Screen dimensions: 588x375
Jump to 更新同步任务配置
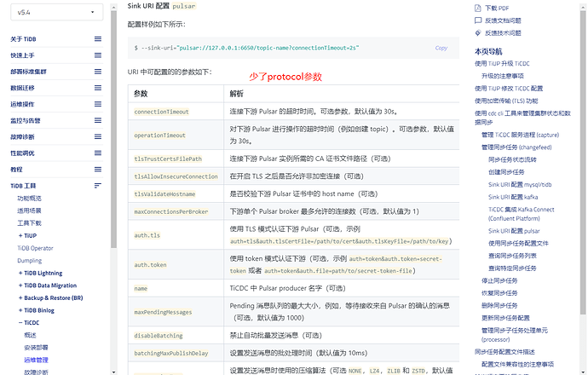pos(505,318)
